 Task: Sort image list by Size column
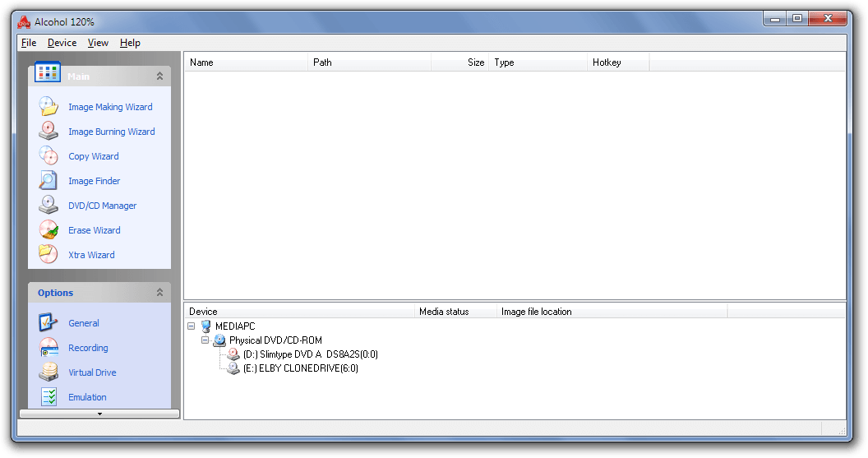coord(459,62)
